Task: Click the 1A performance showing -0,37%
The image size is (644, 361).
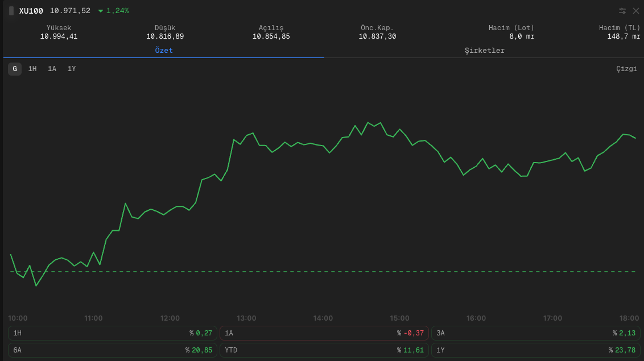Action: coord(324,333)
